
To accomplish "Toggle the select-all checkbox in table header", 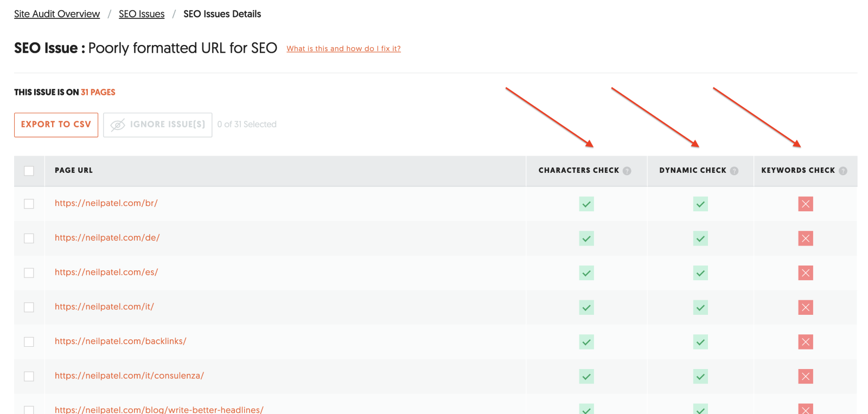I will point(29,171).
